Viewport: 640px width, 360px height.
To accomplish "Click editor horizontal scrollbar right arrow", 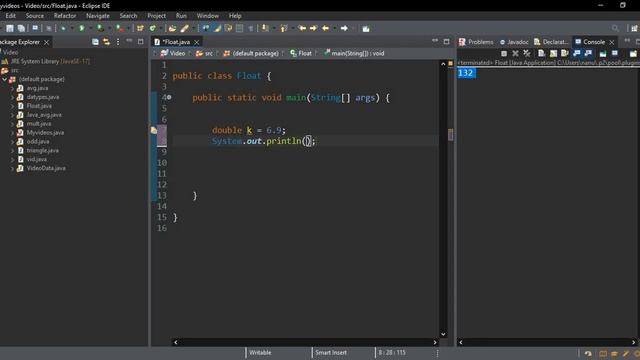I will coord(435,342).
